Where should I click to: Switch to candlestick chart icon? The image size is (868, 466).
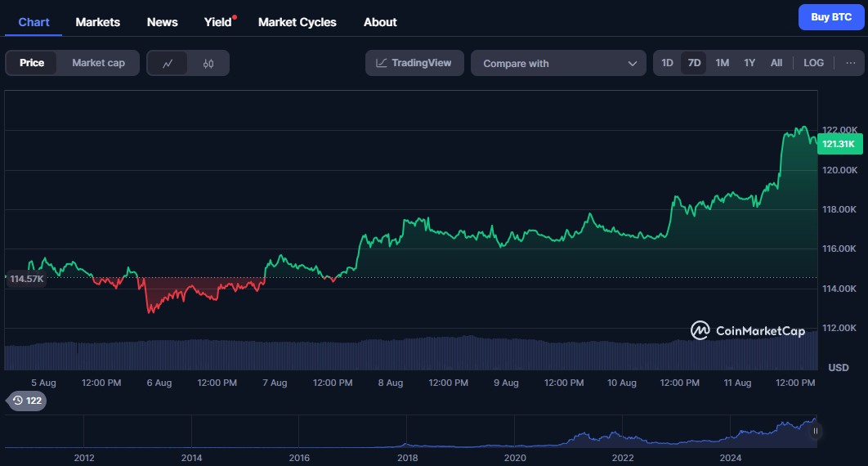coord(208,63)
